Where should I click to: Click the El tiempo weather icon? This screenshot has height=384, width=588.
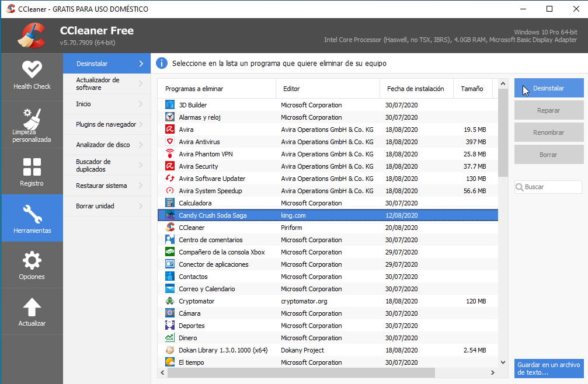(170, 362)
